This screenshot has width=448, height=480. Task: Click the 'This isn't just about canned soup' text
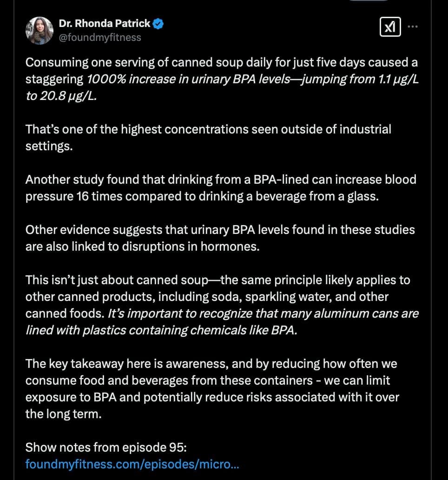click(x=117, y=280)
